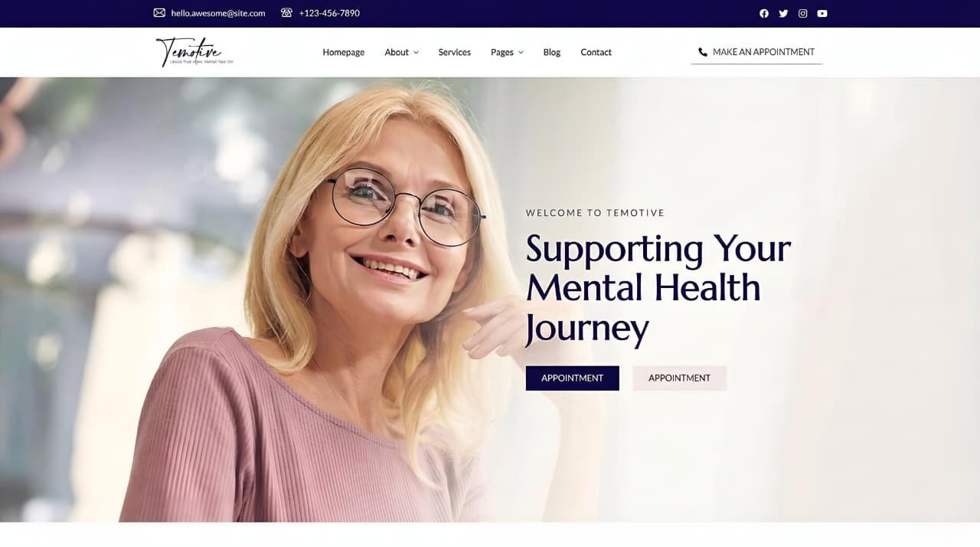The image size is (980, 547).
Task: Expand the About dropdown chevron
Action: 416,53
